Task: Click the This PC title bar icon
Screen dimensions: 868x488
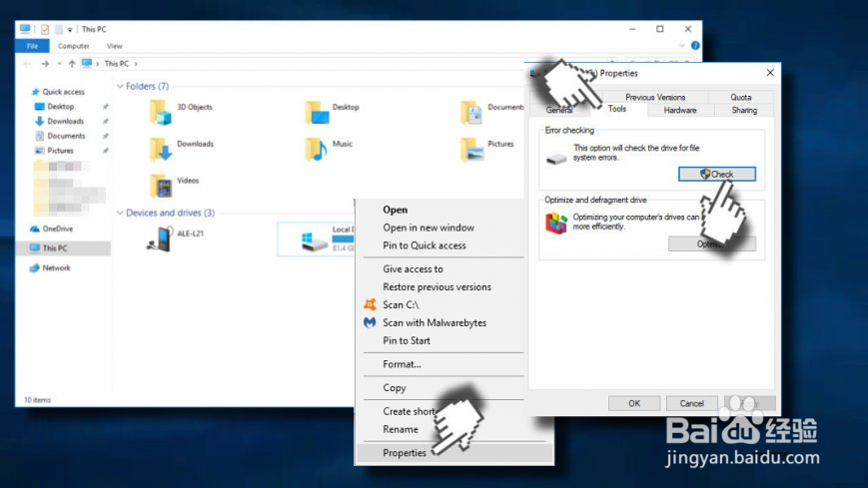Action: point(25,29)
